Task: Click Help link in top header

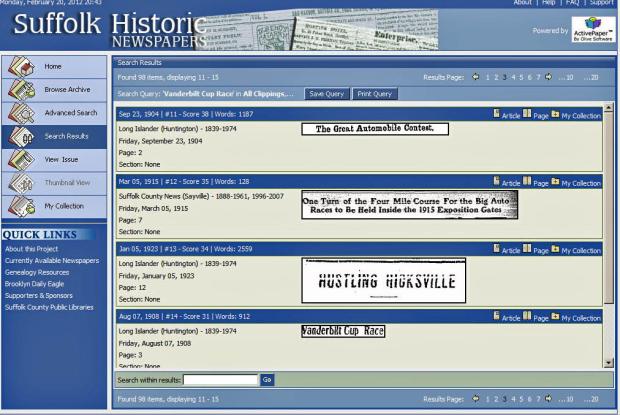Action: [x=549, y=2]
